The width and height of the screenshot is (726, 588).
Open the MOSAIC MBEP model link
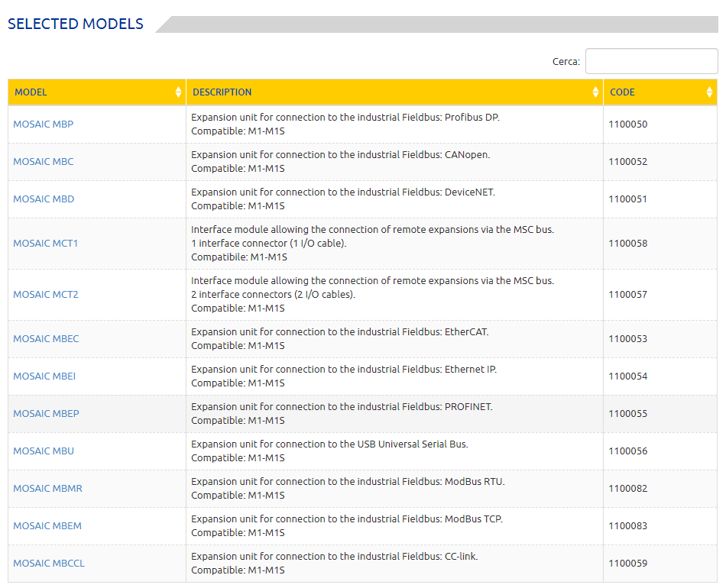[x=46, y=414]
